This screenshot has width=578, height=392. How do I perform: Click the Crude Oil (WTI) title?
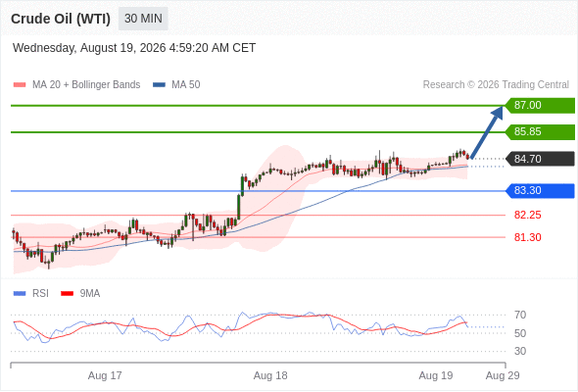[x=61, y=19]
